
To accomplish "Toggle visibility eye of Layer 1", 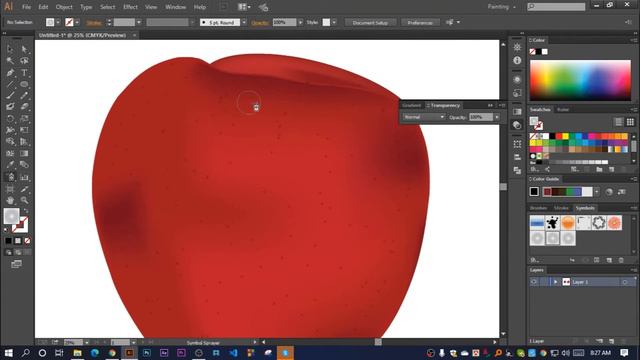I will click(x=533, y=282).
